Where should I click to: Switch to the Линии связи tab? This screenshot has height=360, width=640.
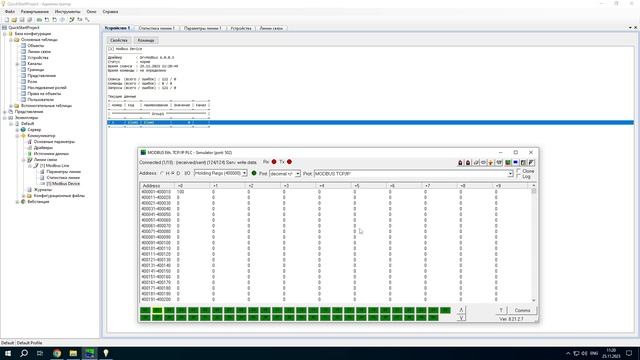click(x=271, y=28)
